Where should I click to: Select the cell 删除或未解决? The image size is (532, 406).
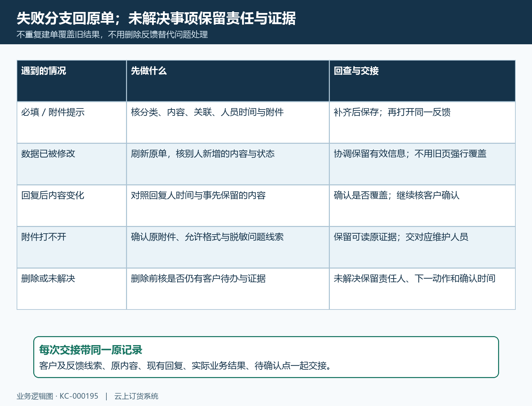(71, 289)
